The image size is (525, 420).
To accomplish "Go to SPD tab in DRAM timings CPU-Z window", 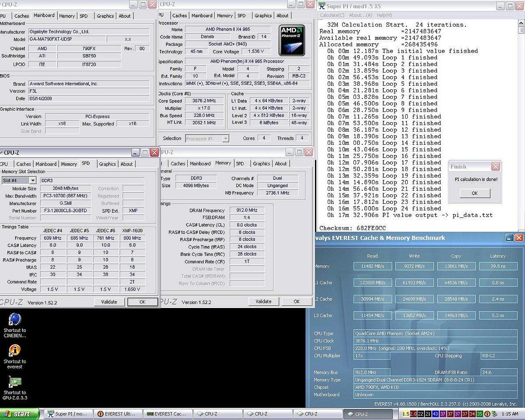I will point(240,164).
